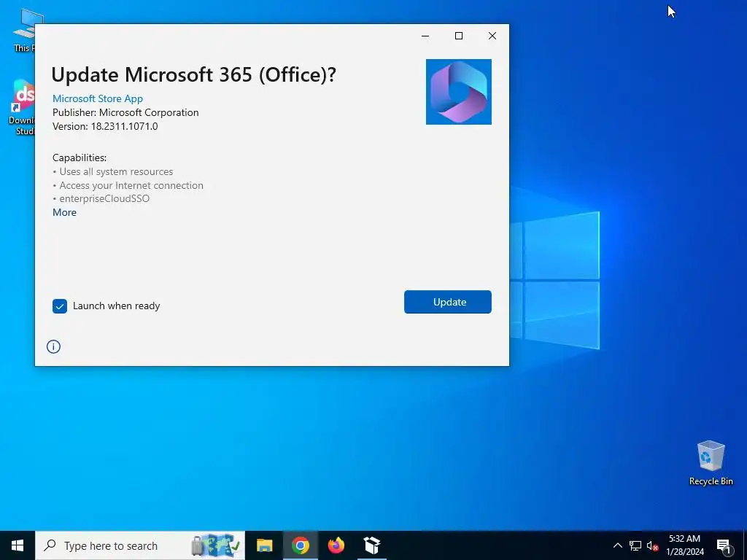Click the App Installer taskbar icon

(x=371, y=545)
